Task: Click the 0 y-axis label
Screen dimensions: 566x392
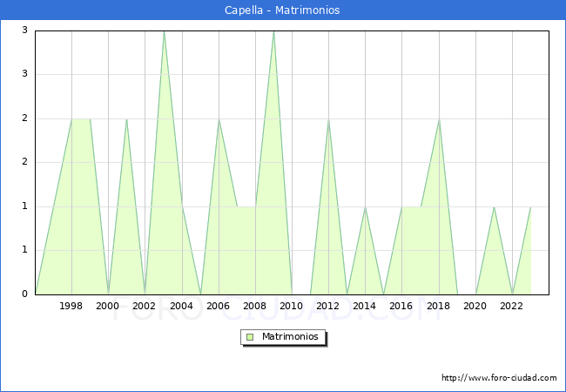Action: (x=24, y=294)
